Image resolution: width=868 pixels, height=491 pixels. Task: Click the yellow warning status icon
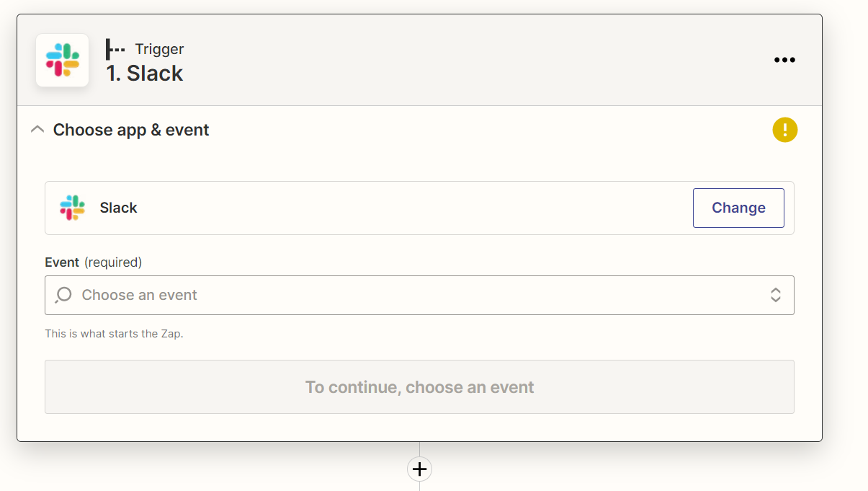(784, 130)
